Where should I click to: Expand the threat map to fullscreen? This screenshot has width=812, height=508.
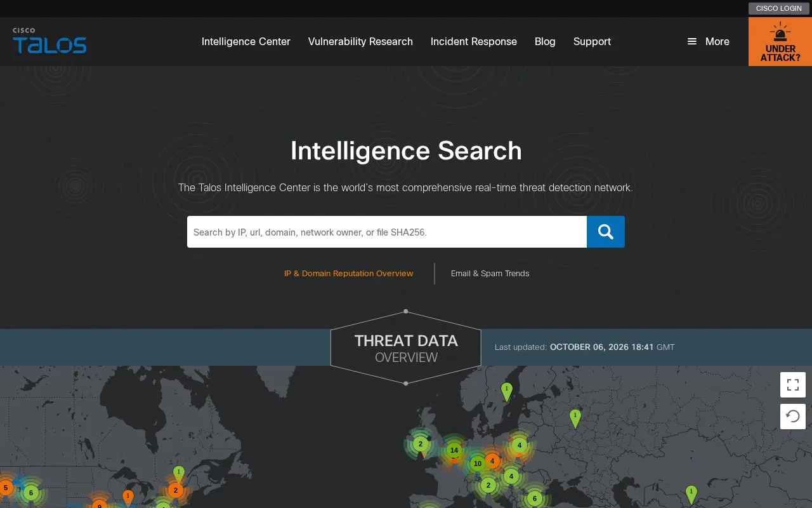[x=793, y=385]
